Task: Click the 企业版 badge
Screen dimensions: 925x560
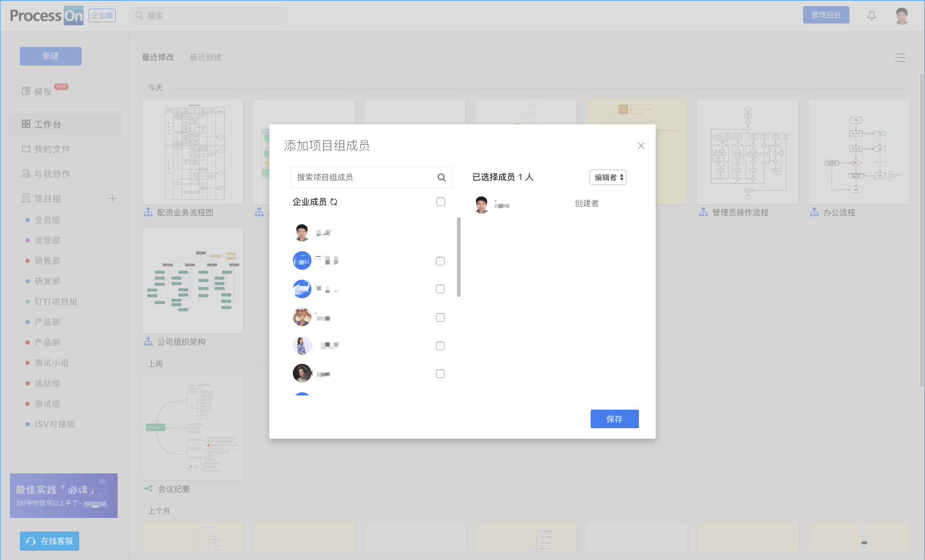Action: 102,15
